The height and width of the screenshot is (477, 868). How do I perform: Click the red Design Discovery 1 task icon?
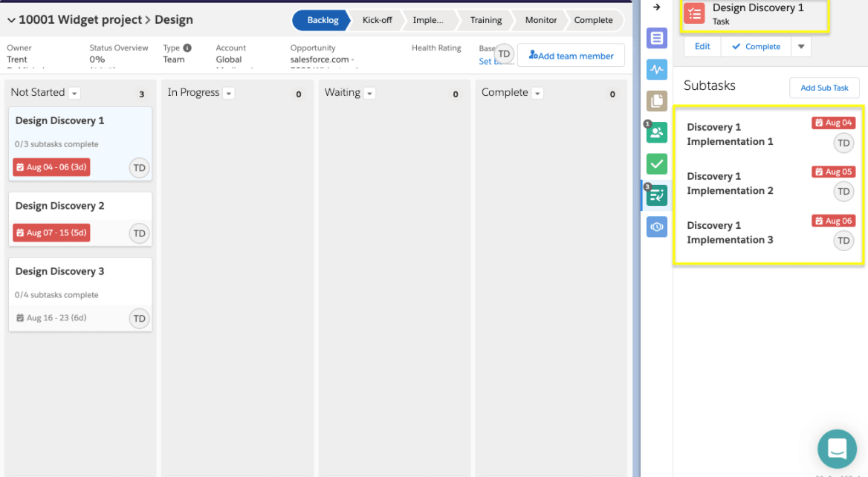(694, 13)
